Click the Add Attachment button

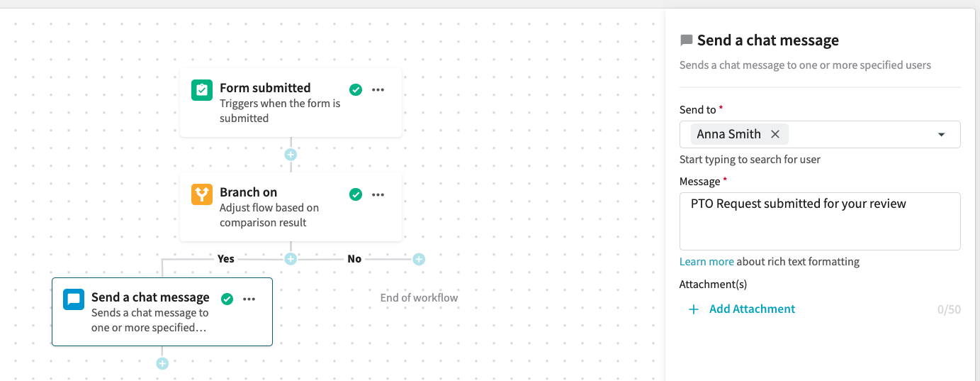(x=742, y=309)
